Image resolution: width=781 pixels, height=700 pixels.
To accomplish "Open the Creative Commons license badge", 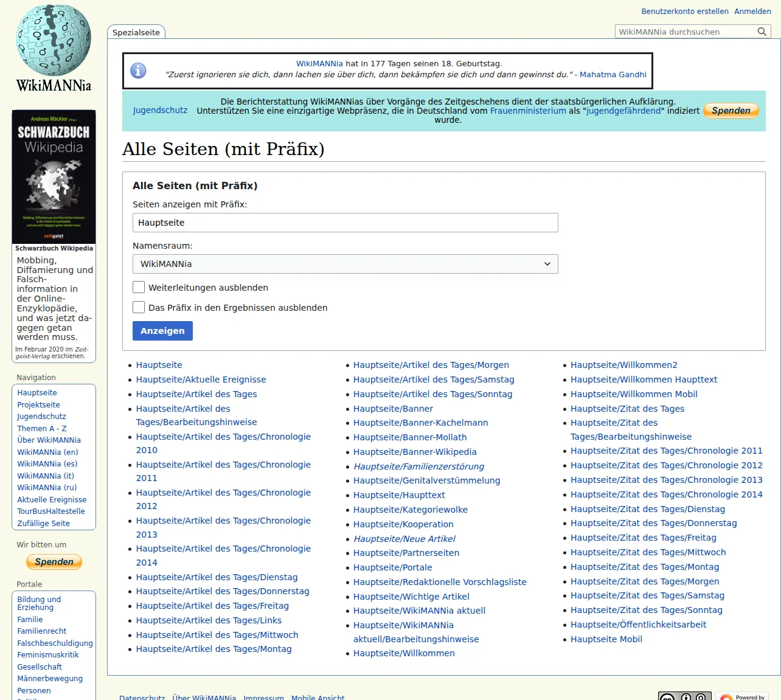I will point(684,696).
